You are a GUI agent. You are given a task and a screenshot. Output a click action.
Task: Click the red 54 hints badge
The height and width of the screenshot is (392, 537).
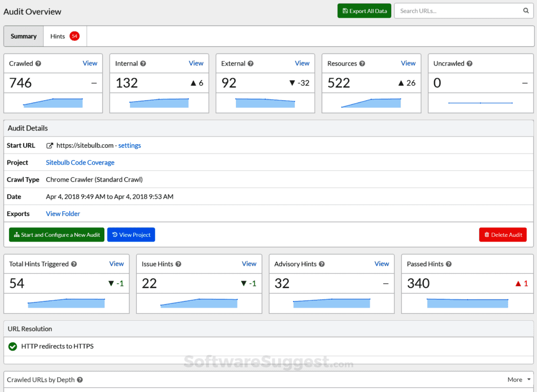(x=74, y=36)
